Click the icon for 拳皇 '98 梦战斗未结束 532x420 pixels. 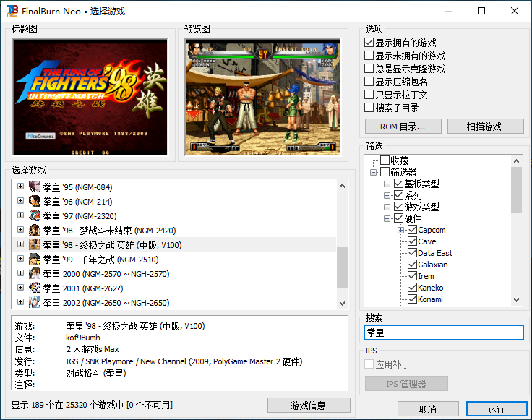35,230
